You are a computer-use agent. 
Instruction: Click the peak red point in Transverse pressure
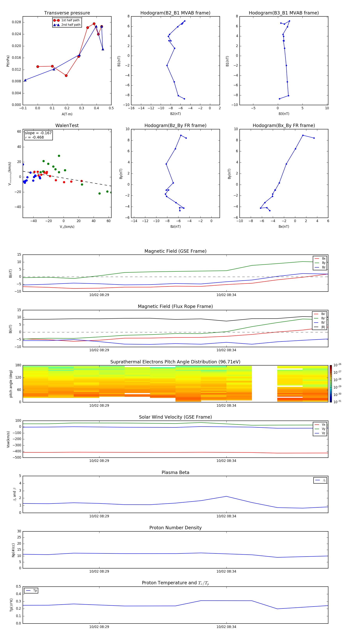tap(94, 24)
